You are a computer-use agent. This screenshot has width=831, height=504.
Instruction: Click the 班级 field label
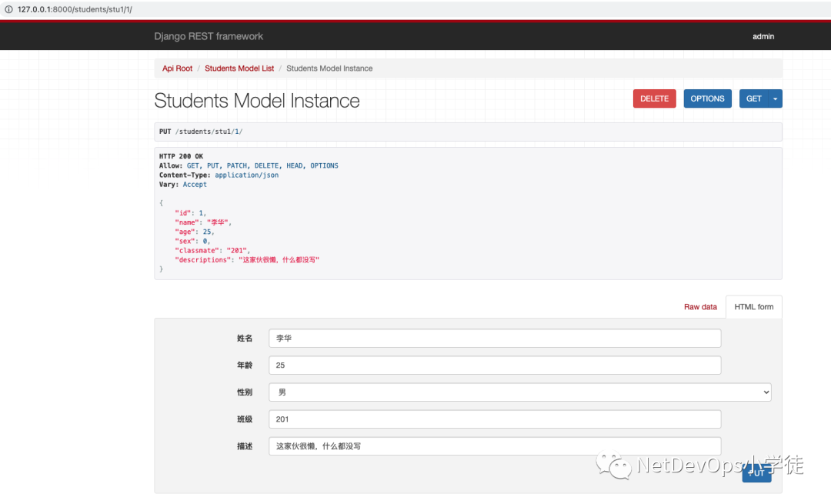245,419
